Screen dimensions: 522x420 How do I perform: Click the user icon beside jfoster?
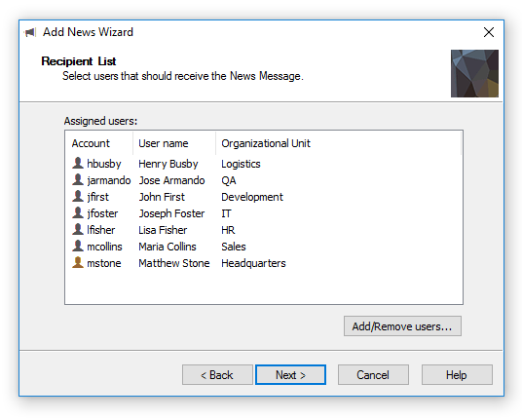[78, 212]
